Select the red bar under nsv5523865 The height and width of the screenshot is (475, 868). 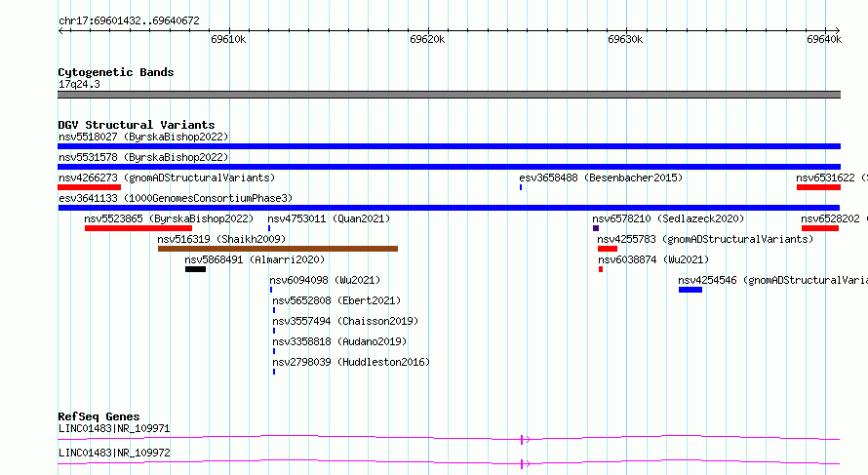pyautogui.click(x=138, y=228)
